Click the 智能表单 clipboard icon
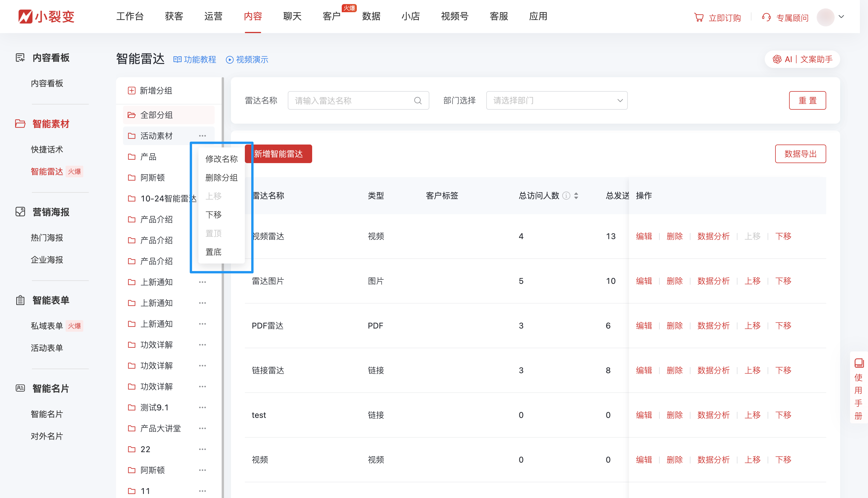Viewport: 868px width, 498px height. click(20, 300)
